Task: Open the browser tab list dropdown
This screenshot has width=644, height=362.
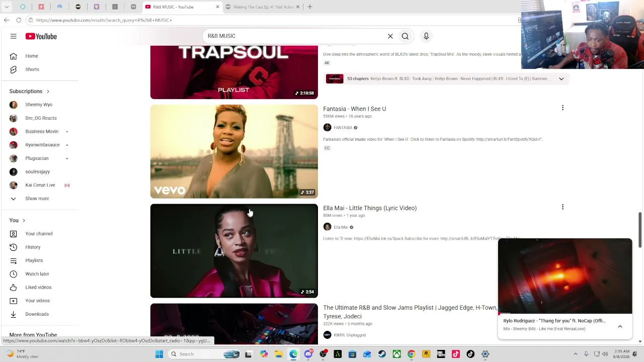Action: (x=7, y=7)
